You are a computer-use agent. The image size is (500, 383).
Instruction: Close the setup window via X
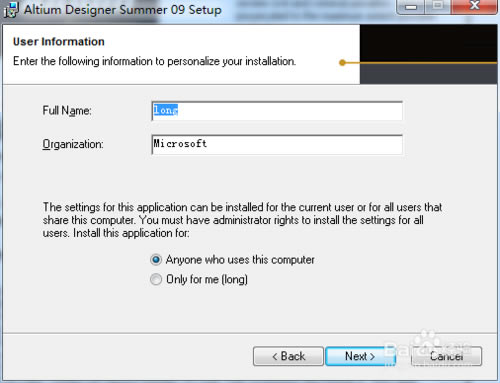pyautogui.click(x=474, y=7)
